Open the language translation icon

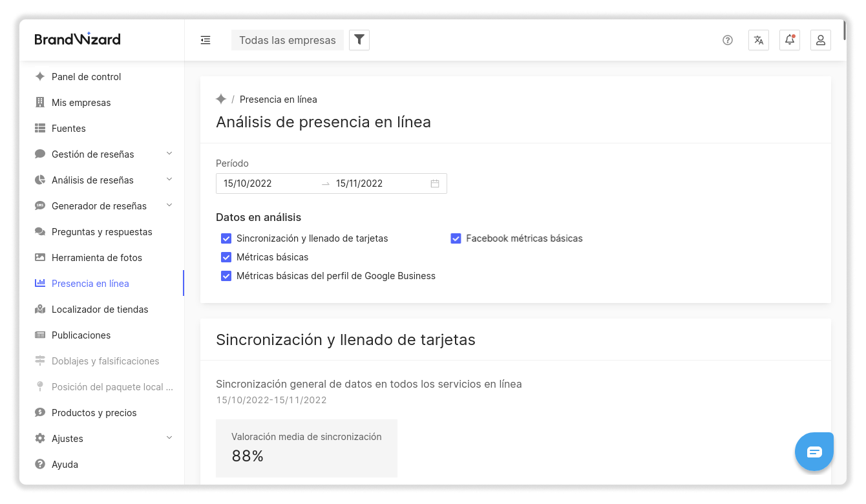759,40
